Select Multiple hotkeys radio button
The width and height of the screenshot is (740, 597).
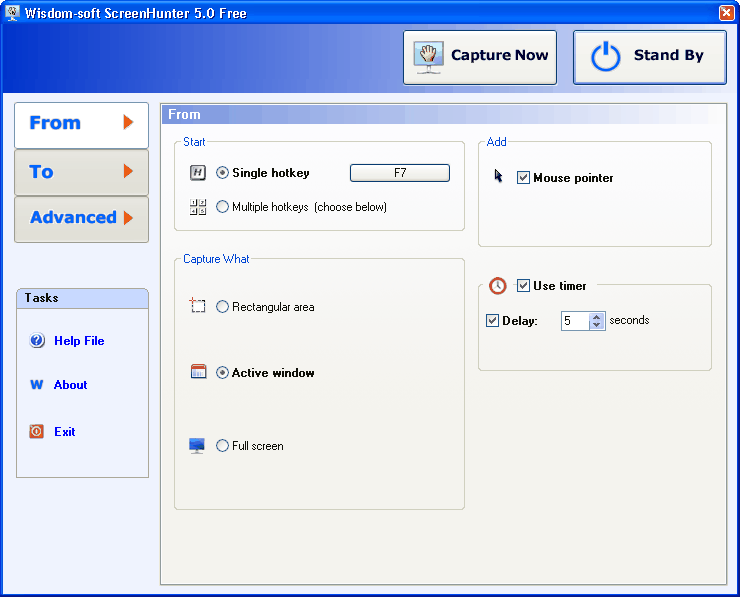click(x=223, y=207)
